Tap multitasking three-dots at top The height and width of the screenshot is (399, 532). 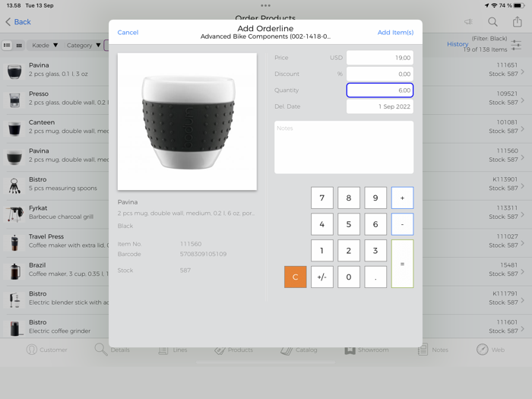(x=266, y=5)
